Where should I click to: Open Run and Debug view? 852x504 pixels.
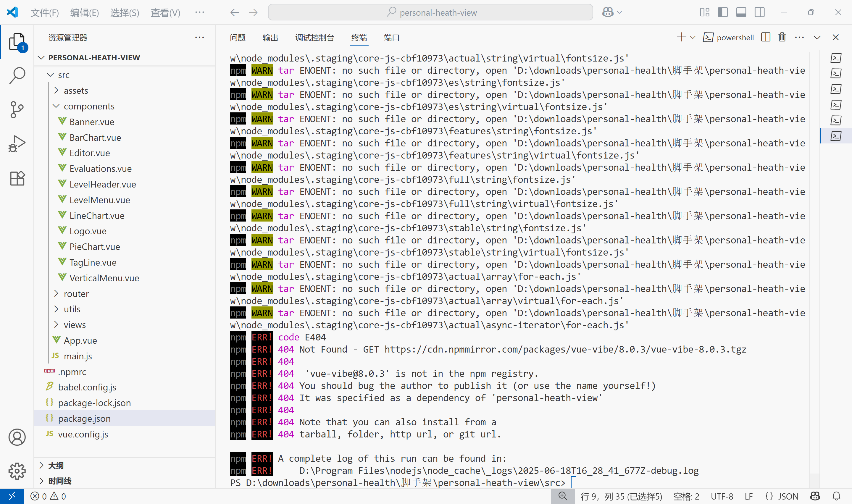pyautogui.click(x=17, y=144)
